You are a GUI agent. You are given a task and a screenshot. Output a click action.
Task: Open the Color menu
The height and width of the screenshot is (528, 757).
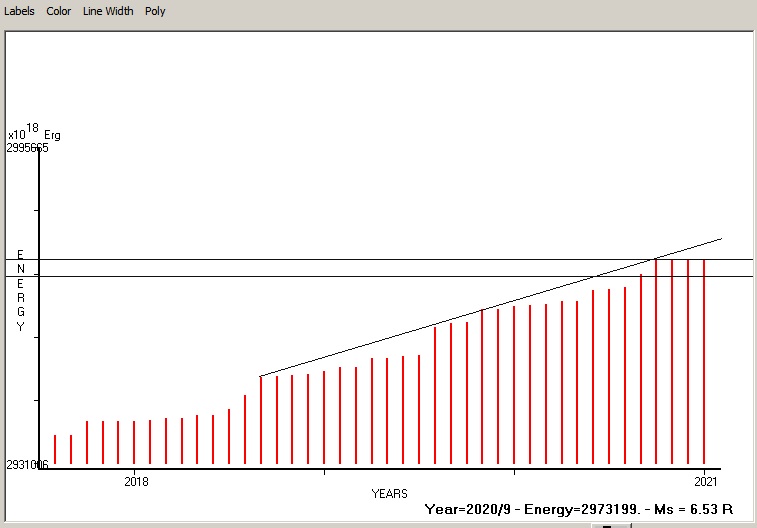coord(58,11)
